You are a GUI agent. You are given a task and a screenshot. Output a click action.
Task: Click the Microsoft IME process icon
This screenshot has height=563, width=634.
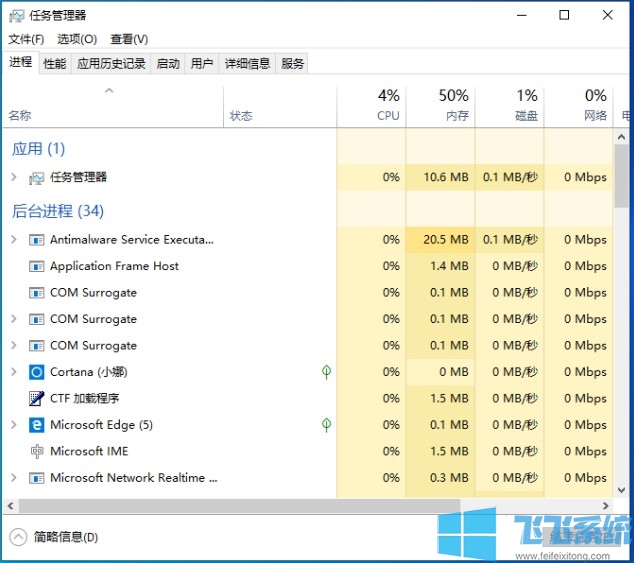(x=37, y=451)
